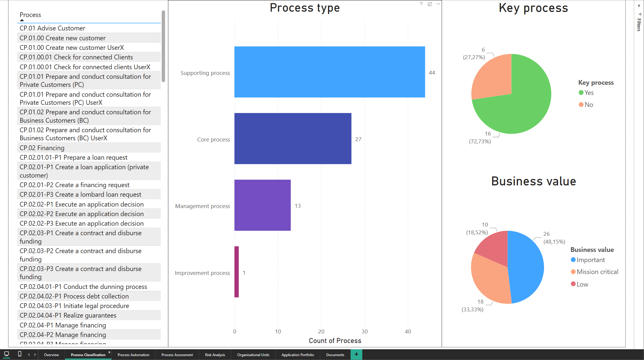The height and width of the screenshot is (360, 644).
Task: Select 'CP.01.00.01 Check for connected clients UserX' row
Action: 89,67
